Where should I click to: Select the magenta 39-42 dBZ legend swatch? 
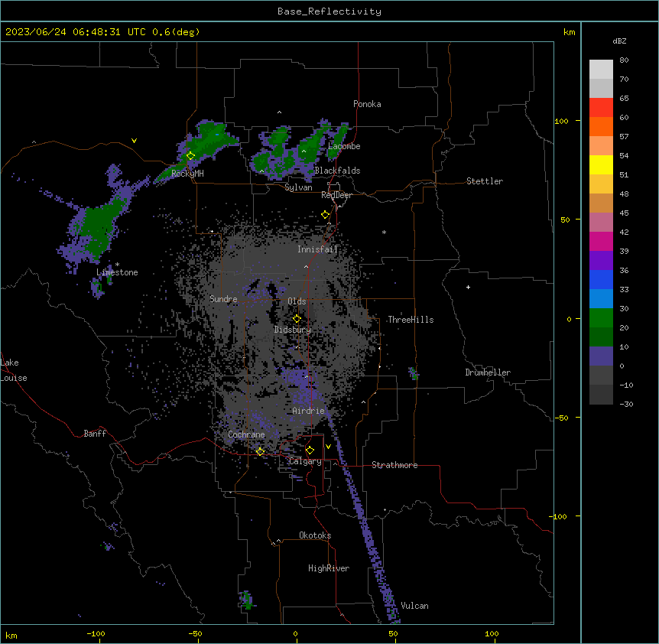(601, 241)
